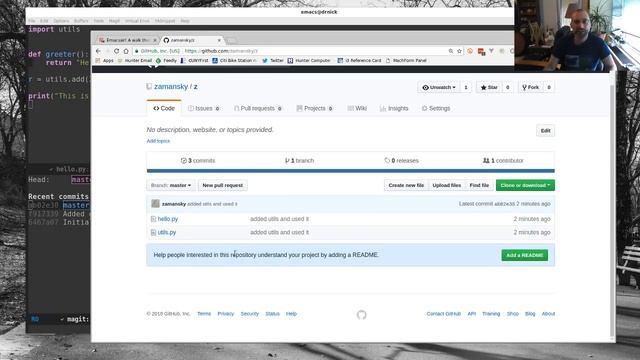Viewport: 640px width, 360px height.
Task: Open the Status footer link
Action: coord(273,314)
